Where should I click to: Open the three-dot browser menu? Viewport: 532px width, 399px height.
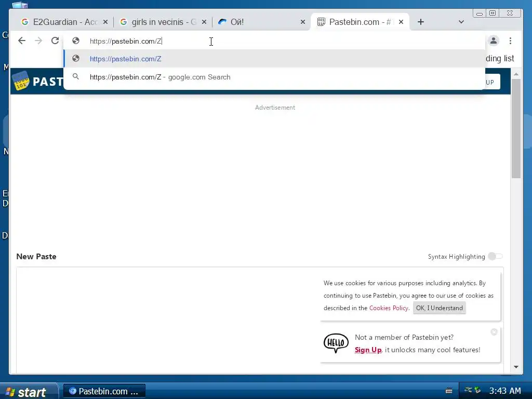click(510, 41)
